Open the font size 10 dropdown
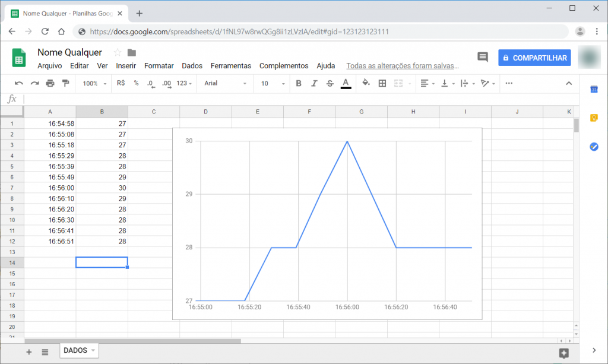608x364 pixels. pos(273,83)
